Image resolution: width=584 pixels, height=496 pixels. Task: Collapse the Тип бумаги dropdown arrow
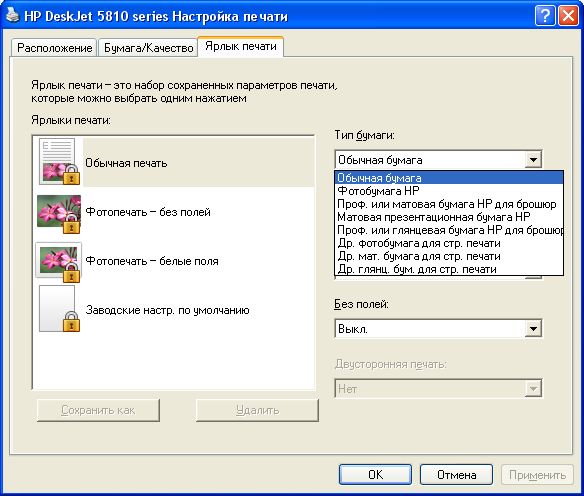tap(533, 160)
